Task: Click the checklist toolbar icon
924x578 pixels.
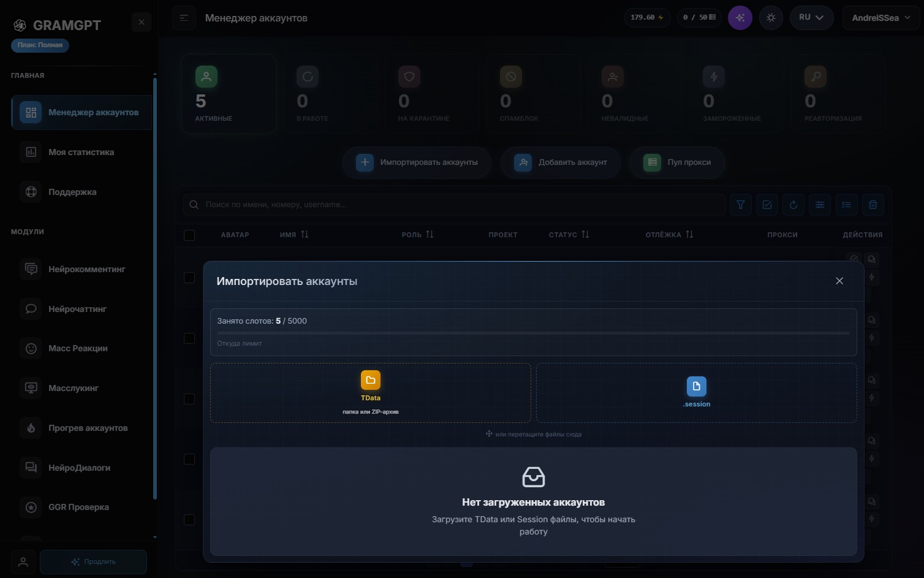Action: pos(846,205)
